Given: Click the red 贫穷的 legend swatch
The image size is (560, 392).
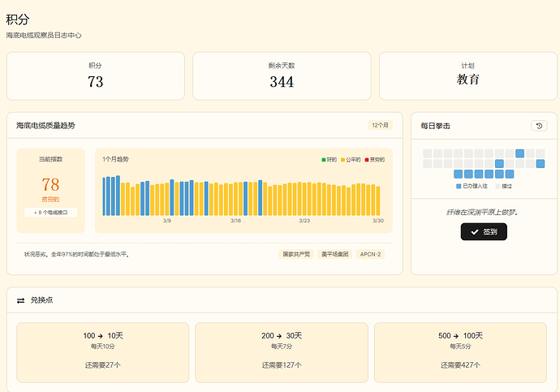Looking at the screenshot, I should tap(367, 160).
